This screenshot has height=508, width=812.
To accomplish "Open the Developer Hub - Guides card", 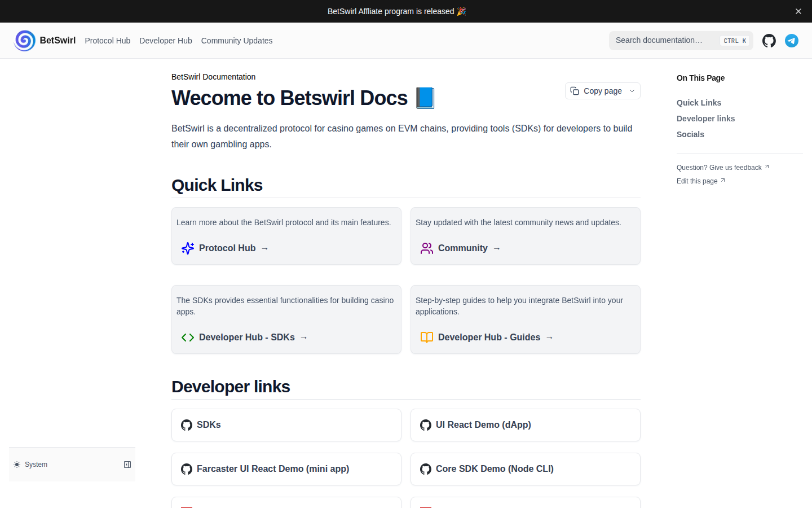I will click(526, 319).
